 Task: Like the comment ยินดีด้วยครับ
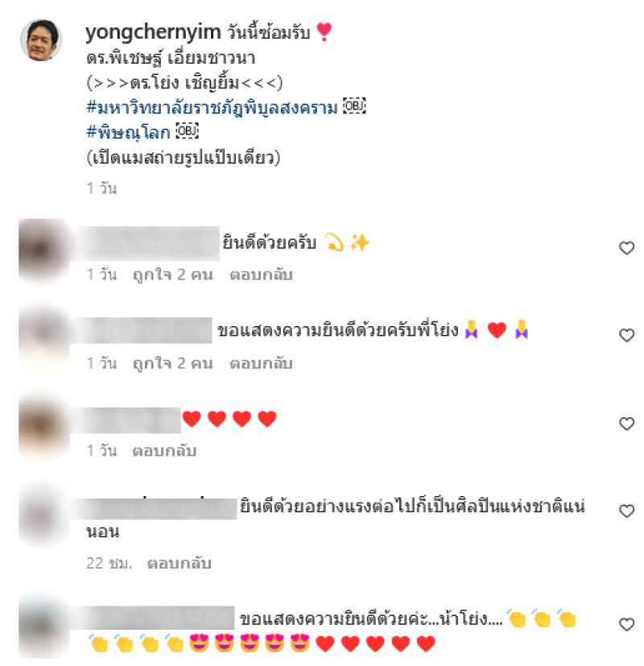[x=626, y=247]
